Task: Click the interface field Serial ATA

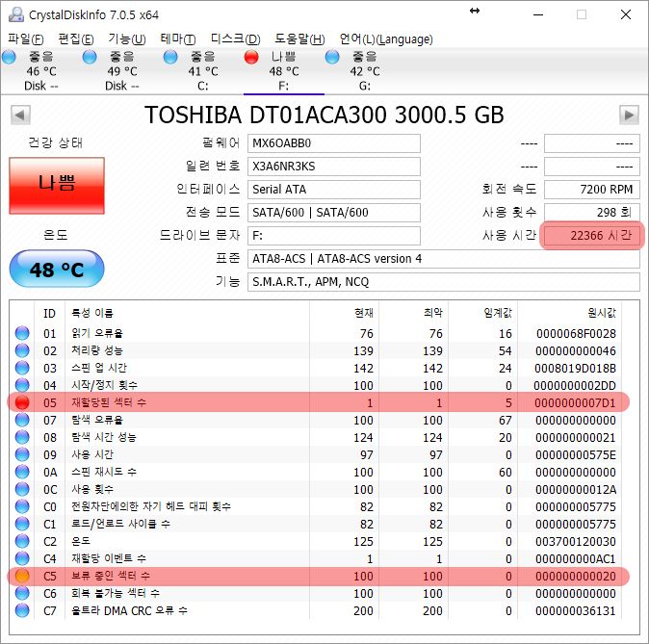Action: tap(334, 190)
